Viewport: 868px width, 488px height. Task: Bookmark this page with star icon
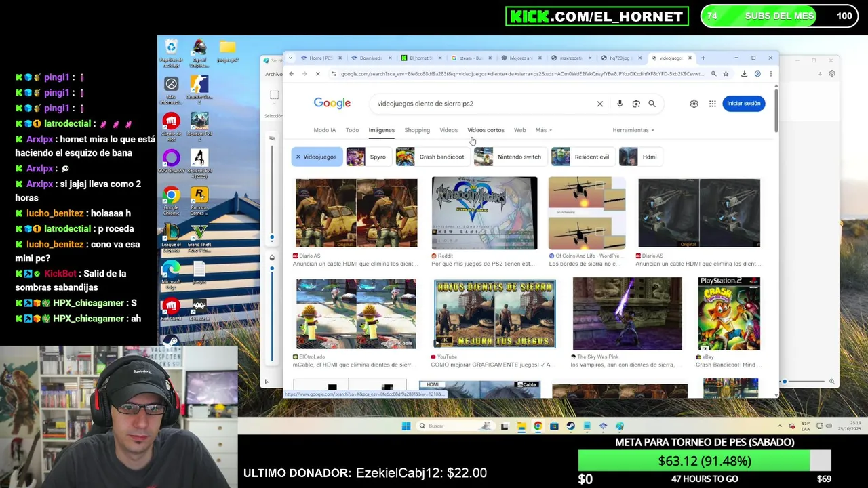click(726, 74)
